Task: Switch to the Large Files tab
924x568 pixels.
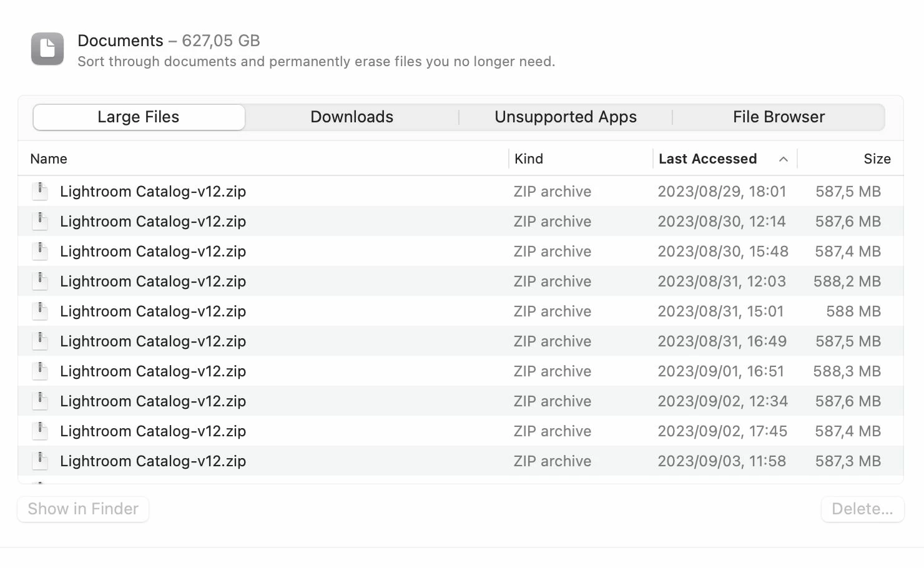Action: coord(139,117)
